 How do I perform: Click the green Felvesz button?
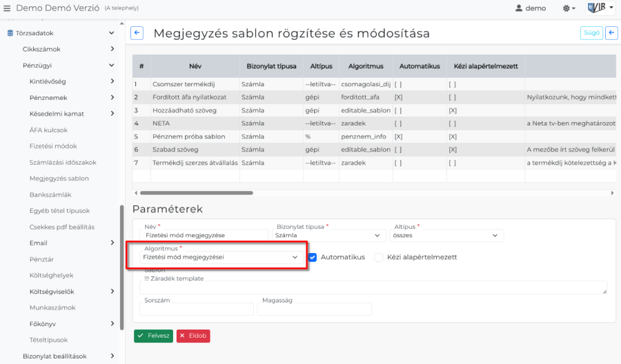153,336
